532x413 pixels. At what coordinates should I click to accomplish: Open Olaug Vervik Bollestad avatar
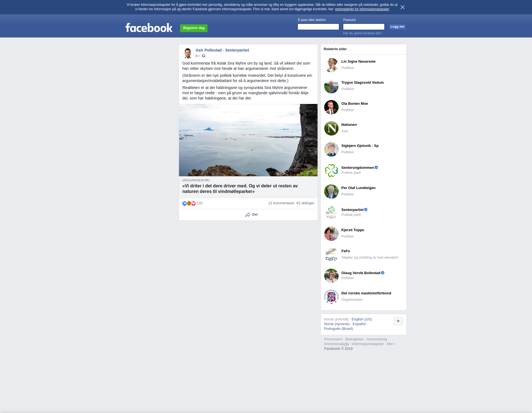pyautogui.click(x=331, y=276)
